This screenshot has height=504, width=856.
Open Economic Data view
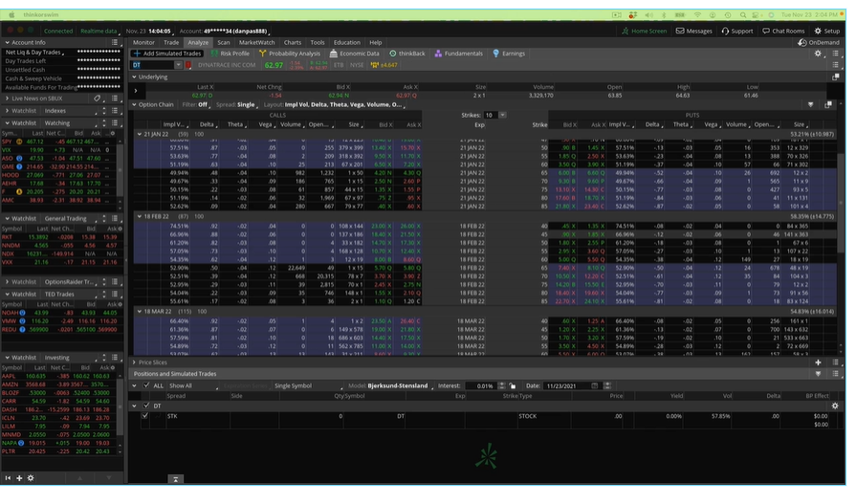coord(355,54)
